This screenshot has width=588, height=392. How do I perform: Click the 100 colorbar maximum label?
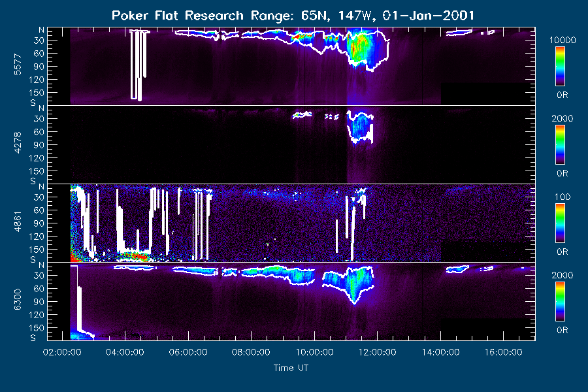pyautogui.click(x=563, y=197)
